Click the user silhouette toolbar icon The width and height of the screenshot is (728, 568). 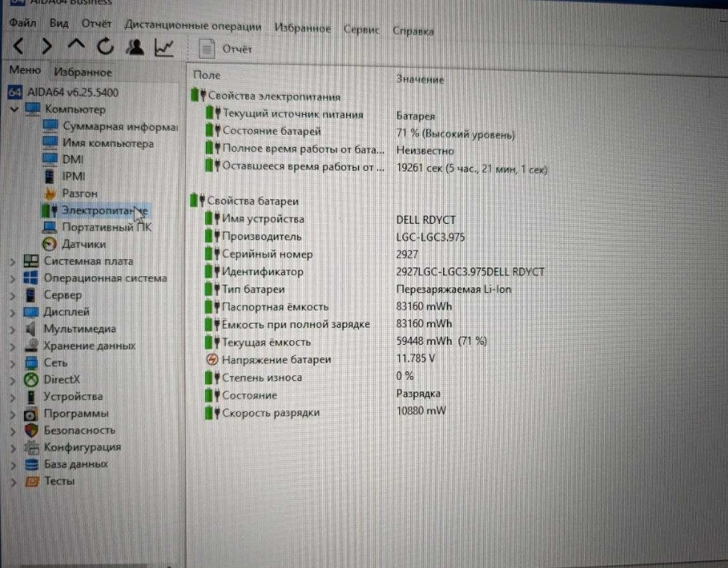[135, 46]
